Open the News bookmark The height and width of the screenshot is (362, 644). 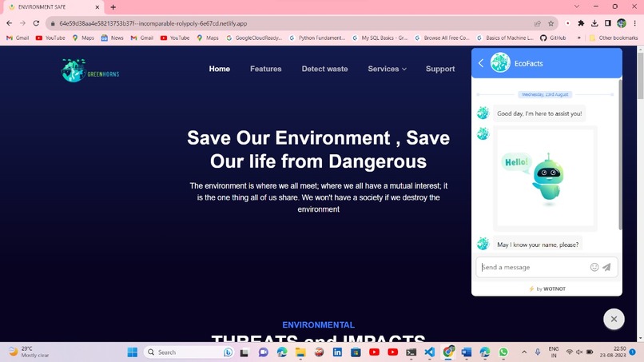point(112,38)
